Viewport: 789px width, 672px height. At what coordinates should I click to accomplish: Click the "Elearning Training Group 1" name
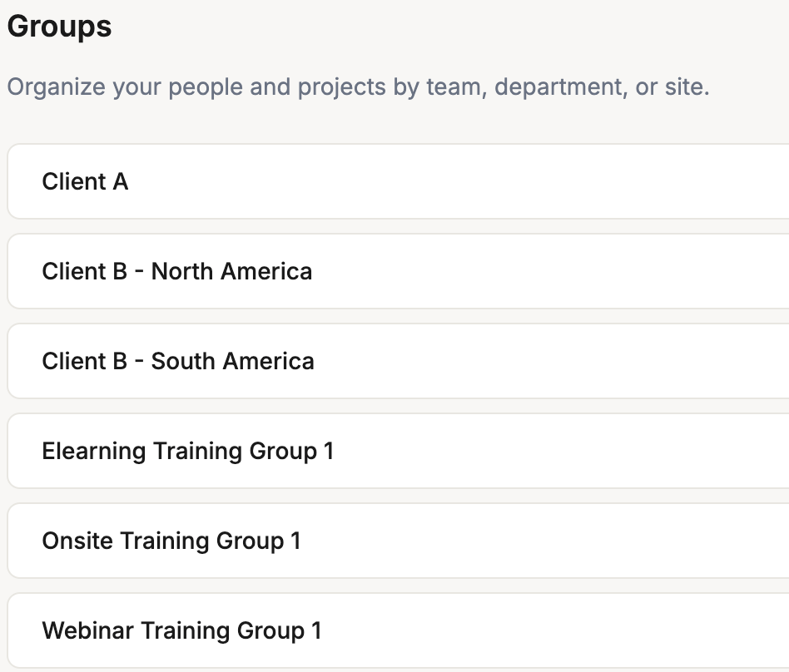point(187,452)
